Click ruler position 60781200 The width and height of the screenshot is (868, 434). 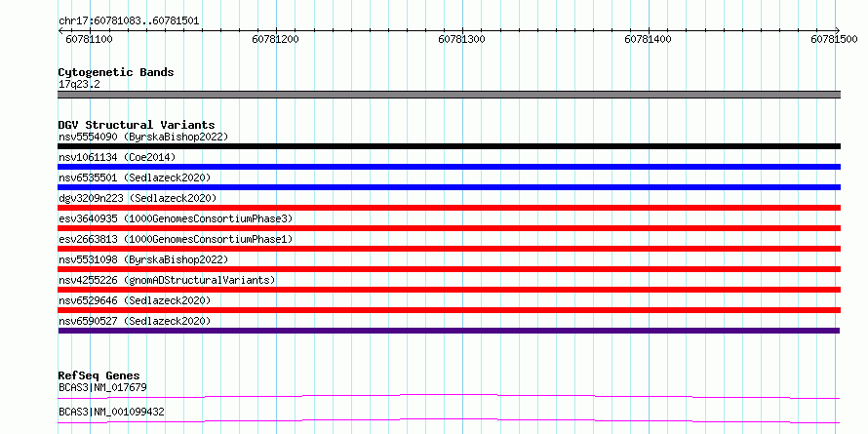[x=275, y=39]
